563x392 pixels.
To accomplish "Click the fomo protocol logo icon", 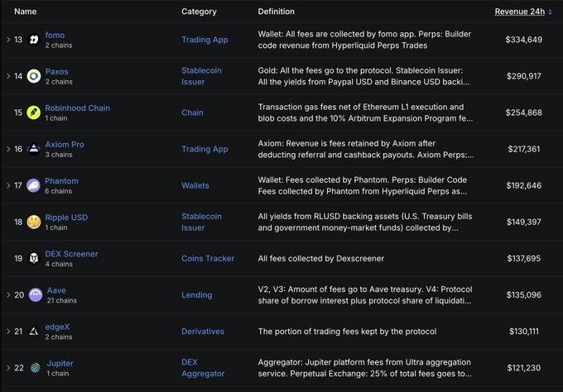I will click(34, 40).
